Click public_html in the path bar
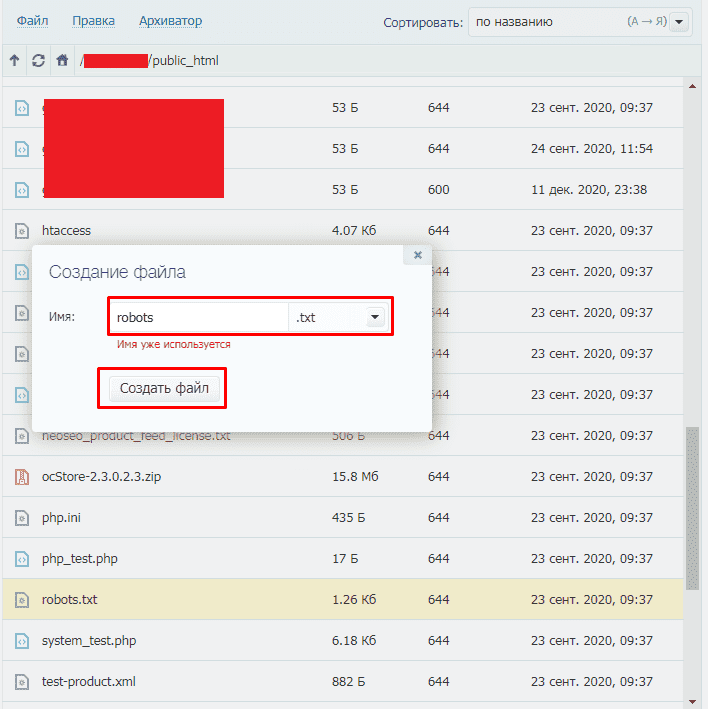The width and height of the screenshot is (708, 709). [185, 61]
